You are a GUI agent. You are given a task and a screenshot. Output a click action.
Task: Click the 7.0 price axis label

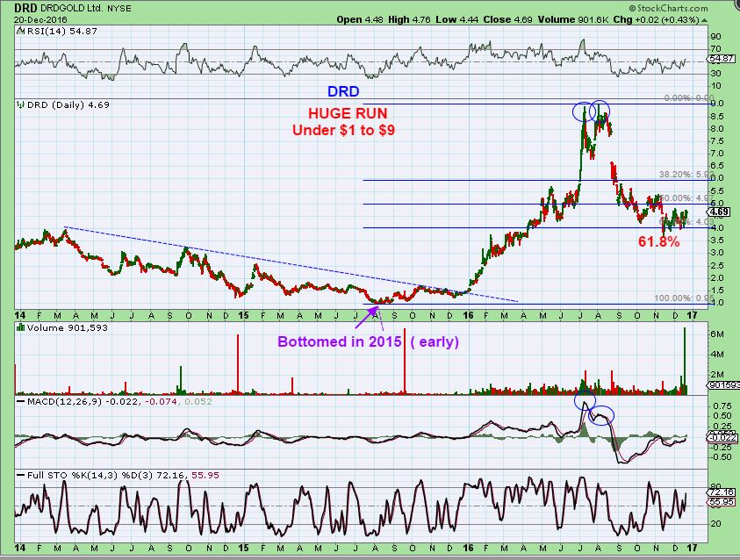pyautogui.click(x=717, y=154)
